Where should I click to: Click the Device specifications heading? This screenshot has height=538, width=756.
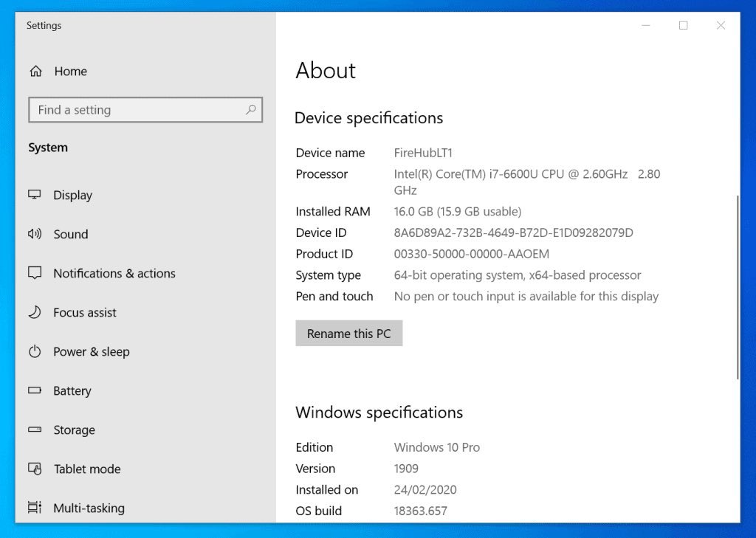coord(368,118)
